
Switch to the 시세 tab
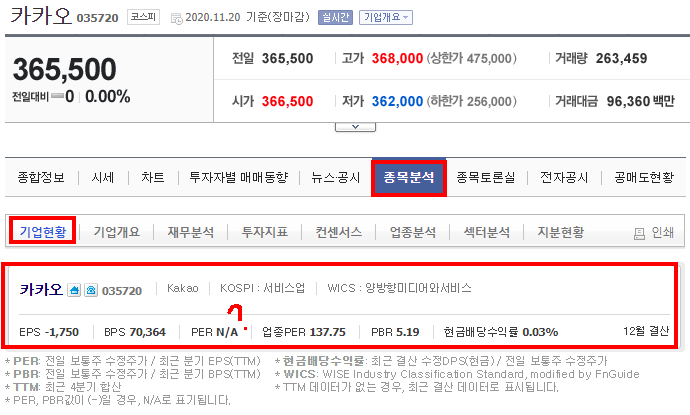103,177
